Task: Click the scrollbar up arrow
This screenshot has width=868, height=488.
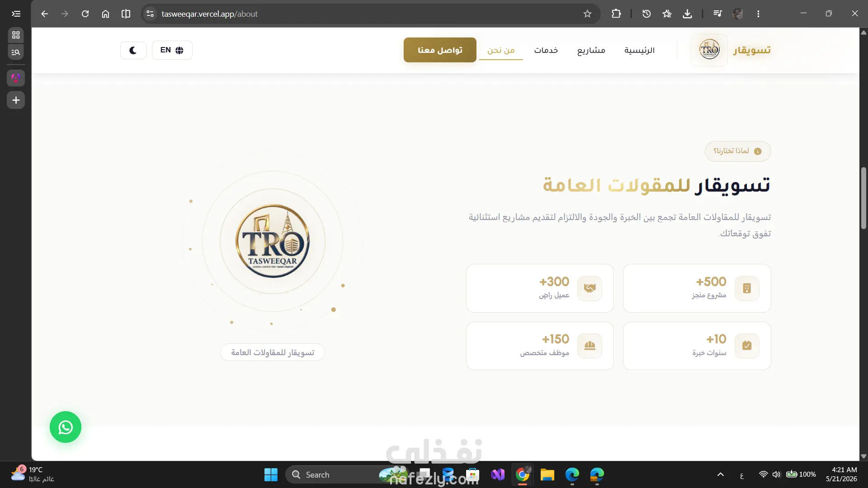Action: (x=863, y=32)
